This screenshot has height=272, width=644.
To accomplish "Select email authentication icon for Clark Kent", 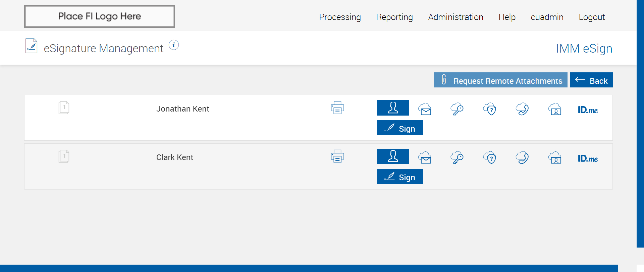I will coord(425,158).
